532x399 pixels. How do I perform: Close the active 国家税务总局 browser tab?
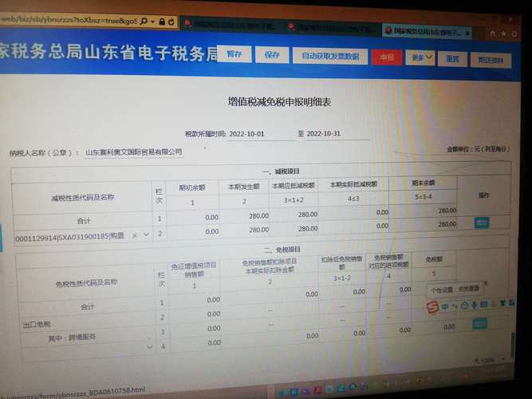(x=467, y=34)
